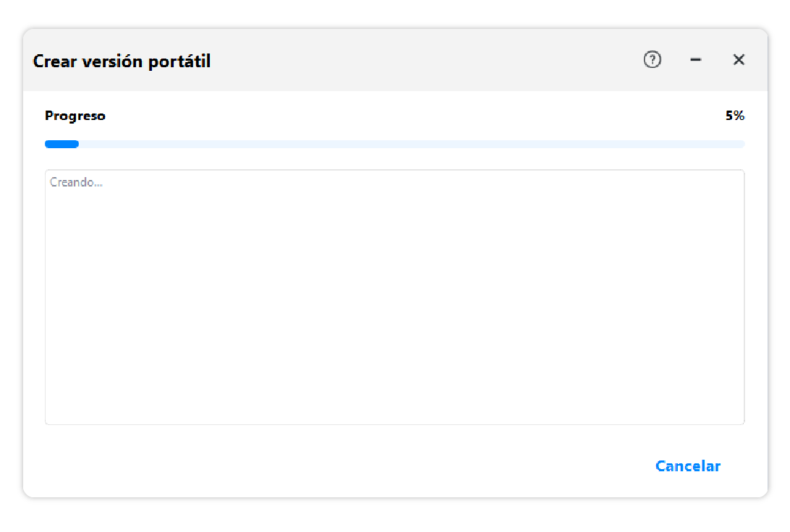Click the 'Progreso' label

coord(75,116)
